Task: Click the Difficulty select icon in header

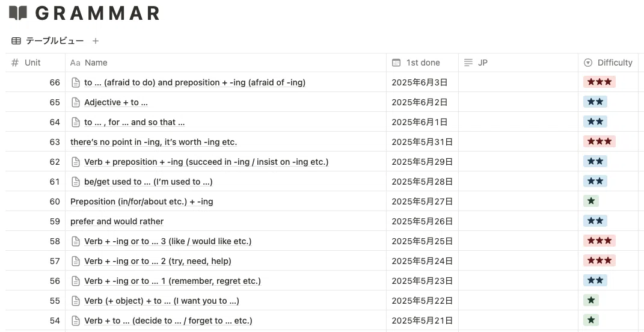Action: (x=588, y=63)
